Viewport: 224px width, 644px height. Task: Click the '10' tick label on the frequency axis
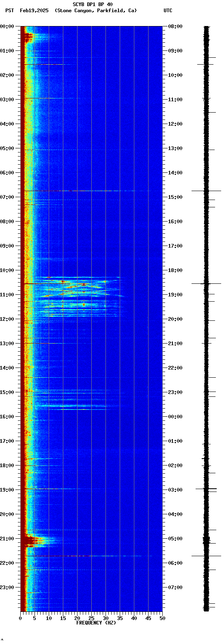click(49, 618)
